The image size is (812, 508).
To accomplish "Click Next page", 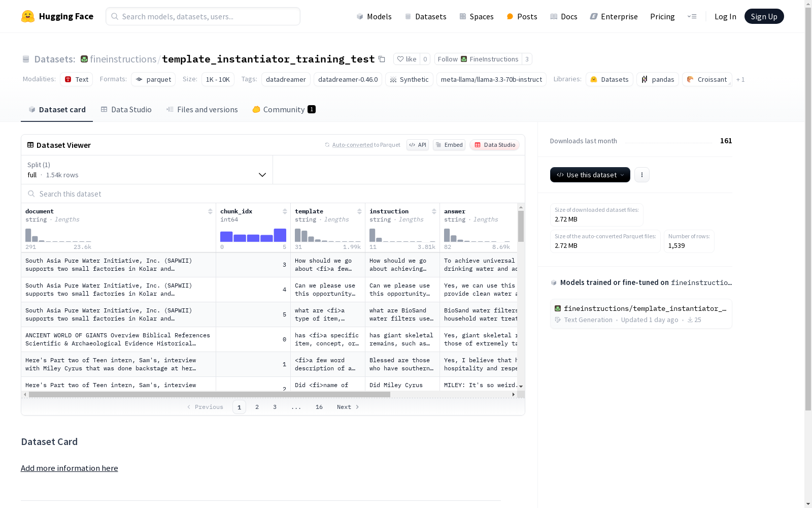I will click(348, 407).
